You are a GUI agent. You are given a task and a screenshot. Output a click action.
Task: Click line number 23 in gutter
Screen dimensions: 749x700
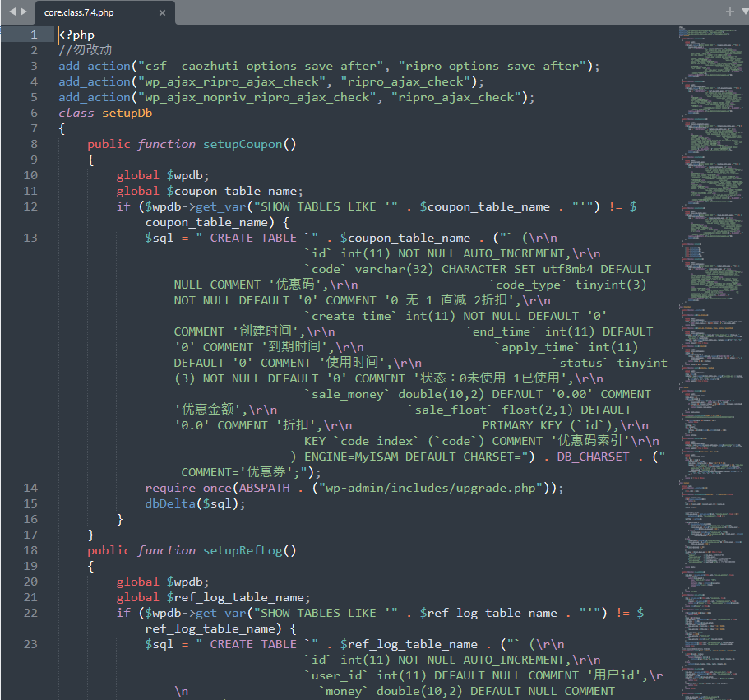click(x=30, y=644)
